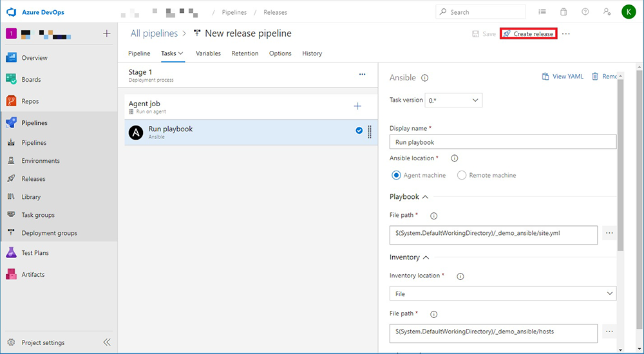Screen dimensions: 644x354
Task: Click the info icon beside Playbook File path
Action: [x=433, y=216]
